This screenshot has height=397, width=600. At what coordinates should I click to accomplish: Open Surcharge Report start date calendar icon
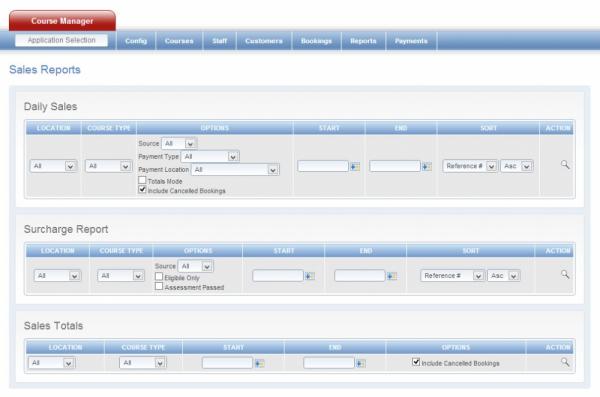(x=310, y=276)
